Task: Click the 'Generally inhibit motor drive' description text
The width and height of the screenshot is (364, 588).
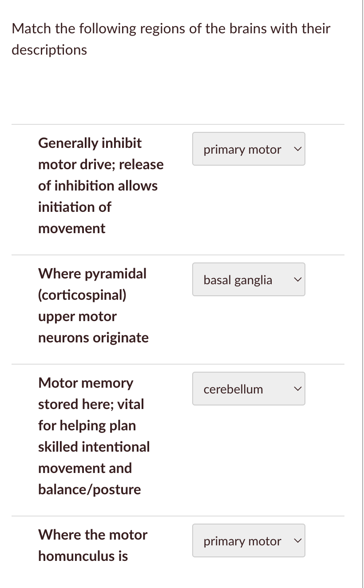Action: [101, 185]
